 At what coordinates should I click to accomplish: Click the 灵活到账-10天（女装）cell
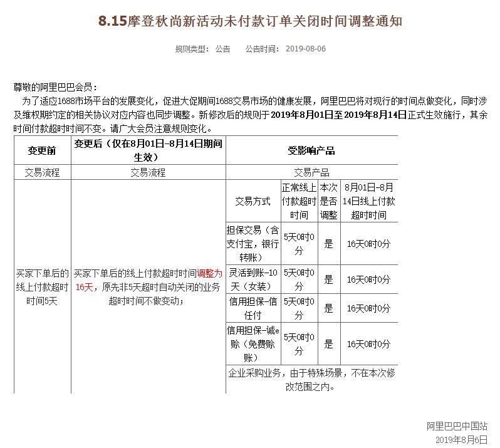[x=253, y=279]
